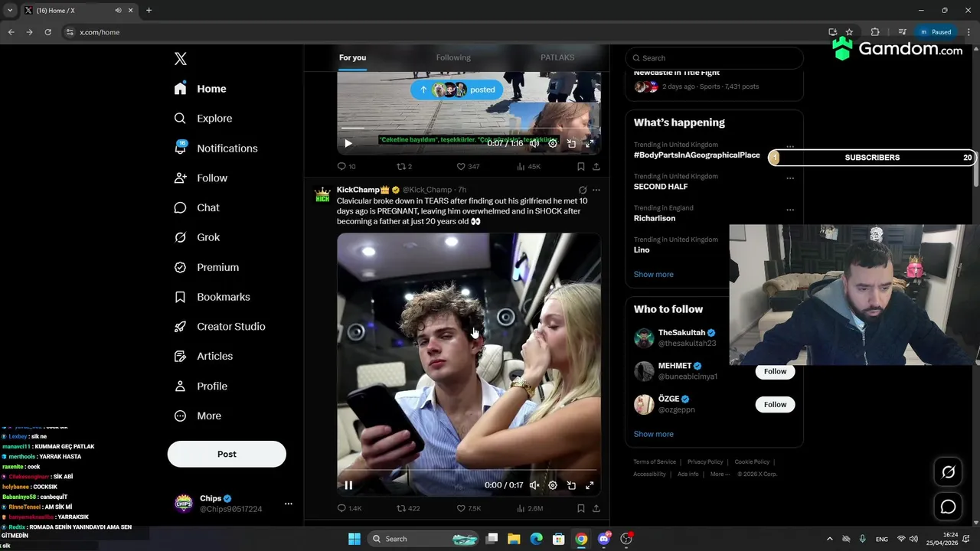
Task: Reply to post with 1.4K comments
Action: coord(350,508)
